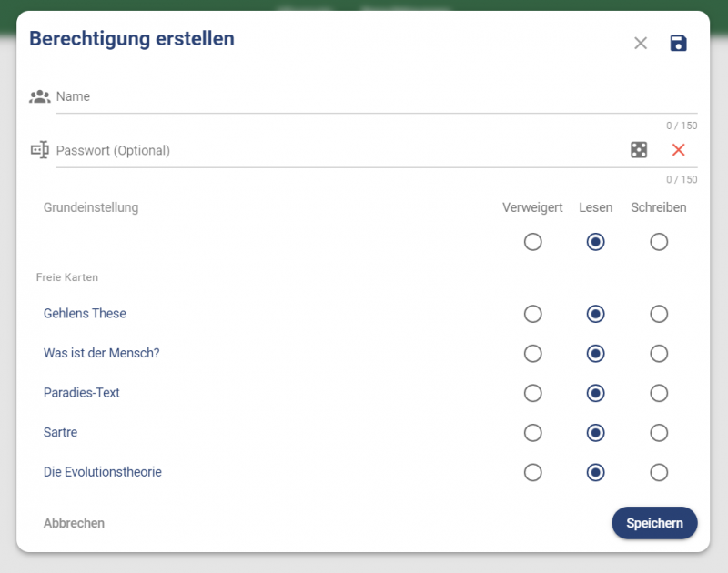Deny access for Gehlens These
Image resolution: width=728 pixels, height=573 pixels.
pos(533,314)
